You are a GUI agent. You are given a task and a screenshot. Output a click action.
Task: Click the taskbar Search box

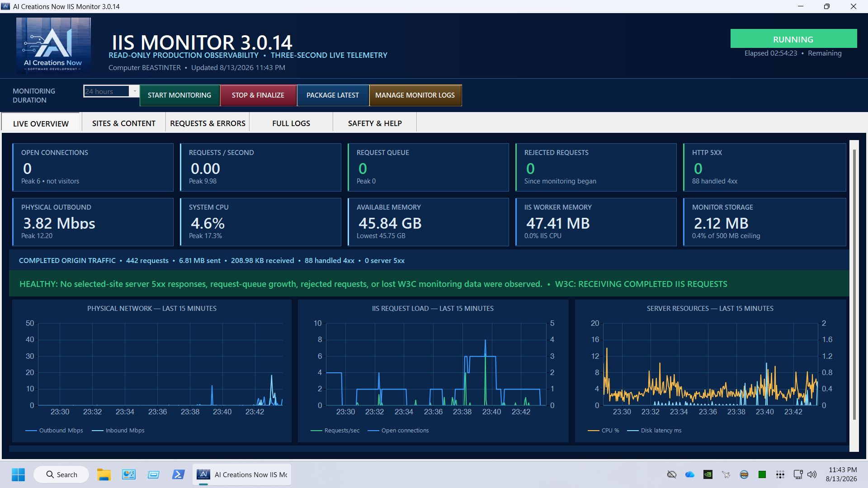(x=61, y=474)
